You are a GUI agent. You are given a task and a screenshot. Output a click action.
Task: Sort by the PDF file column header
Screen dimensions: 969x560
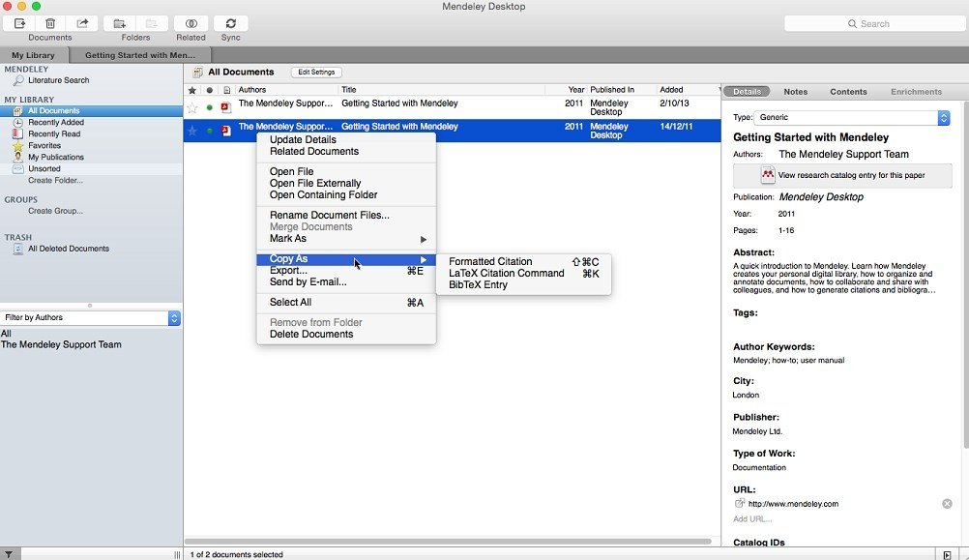227,90
